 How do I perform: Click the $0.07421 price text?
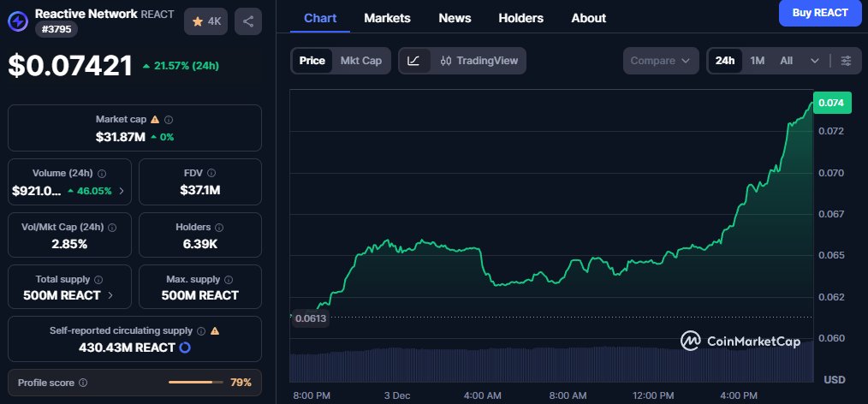pos(70,66)
